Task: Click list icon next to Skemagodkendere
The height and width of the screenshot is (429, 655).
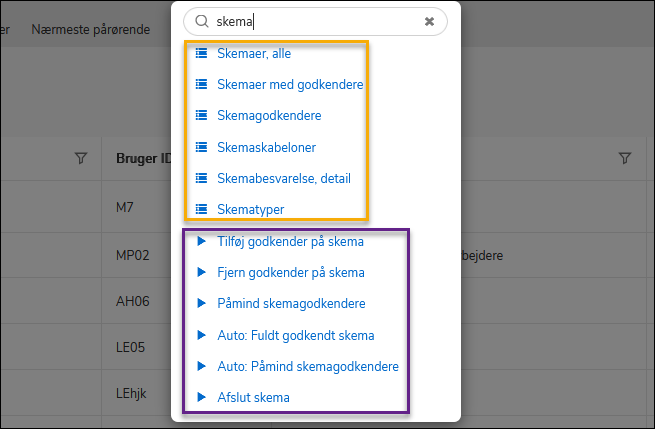Action: click(201, 116)
